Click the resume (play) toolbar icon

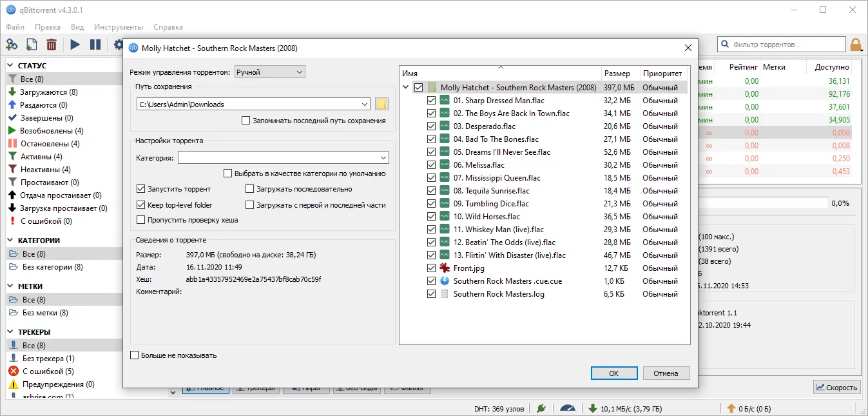(x=75, y=45)
